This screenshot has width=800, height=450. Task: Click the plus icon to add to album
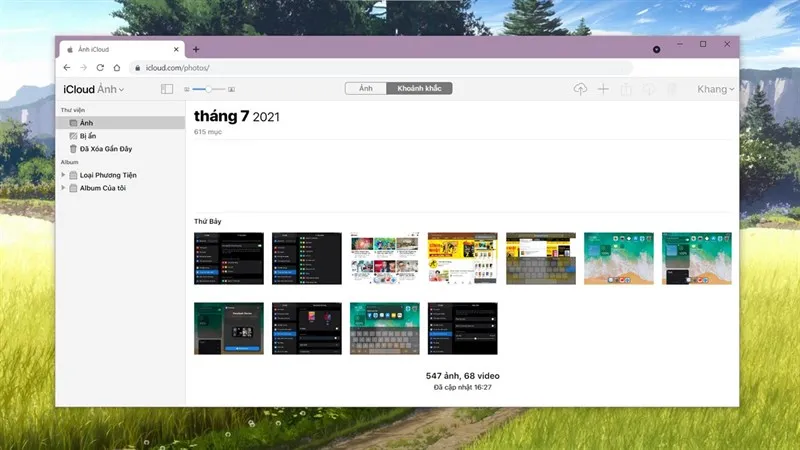click(603, 89)
